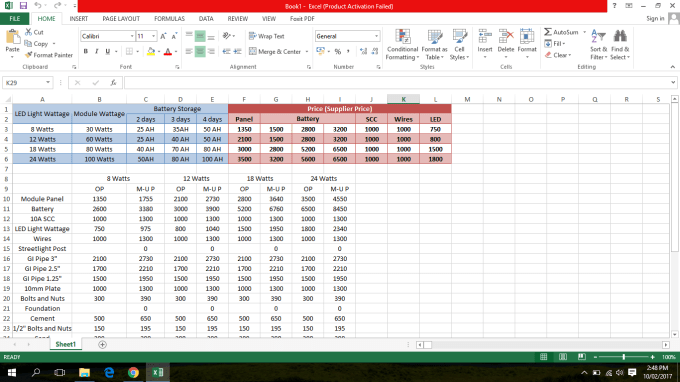Open the Borders tool icon
This screenshot has width=680, height=382.
(129, 52)
